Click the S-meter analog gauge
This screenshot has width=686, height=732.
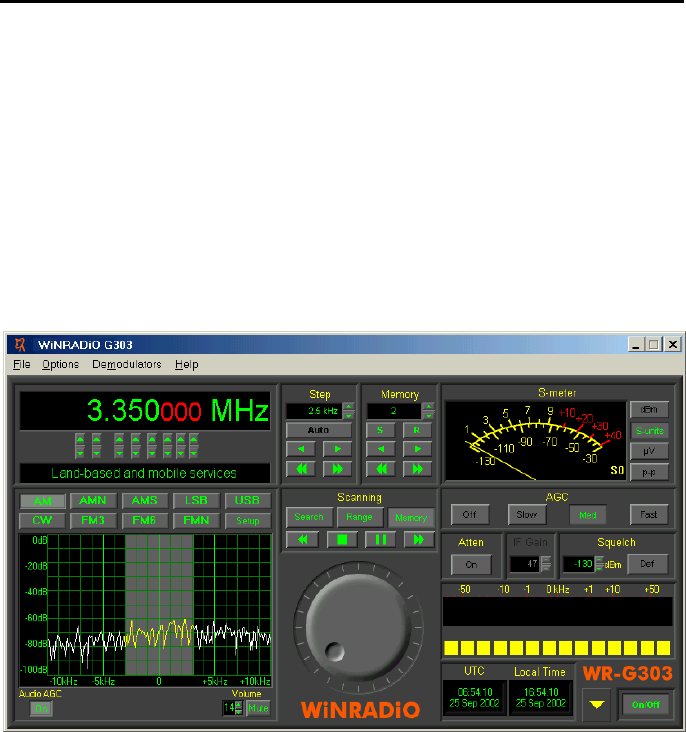click(x=536, y=441)
